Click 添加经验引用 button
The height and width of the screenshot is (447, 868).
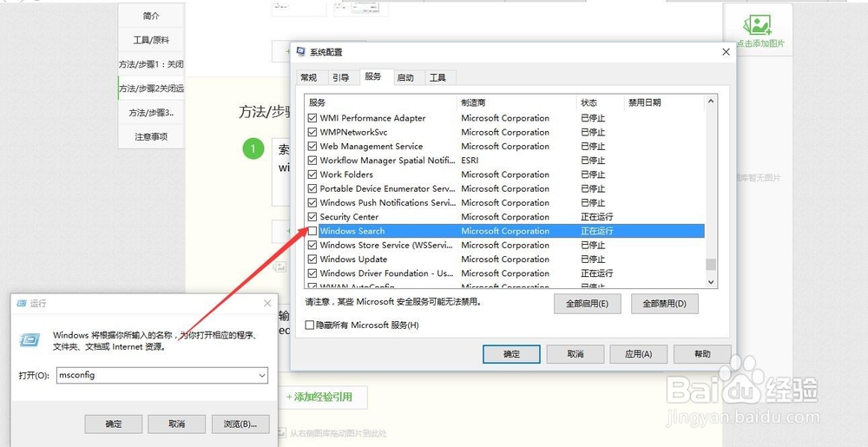pyautogui.click(x=319, y=397)
